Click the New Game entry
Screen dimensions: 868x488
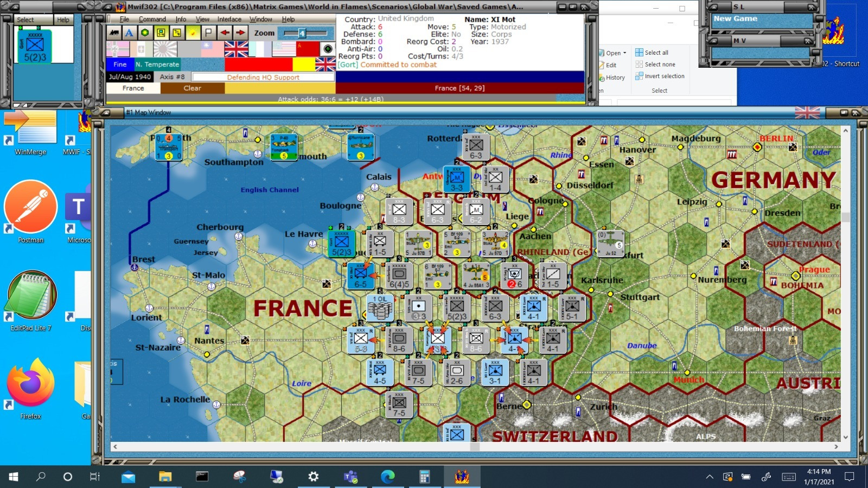click(735, 18)
